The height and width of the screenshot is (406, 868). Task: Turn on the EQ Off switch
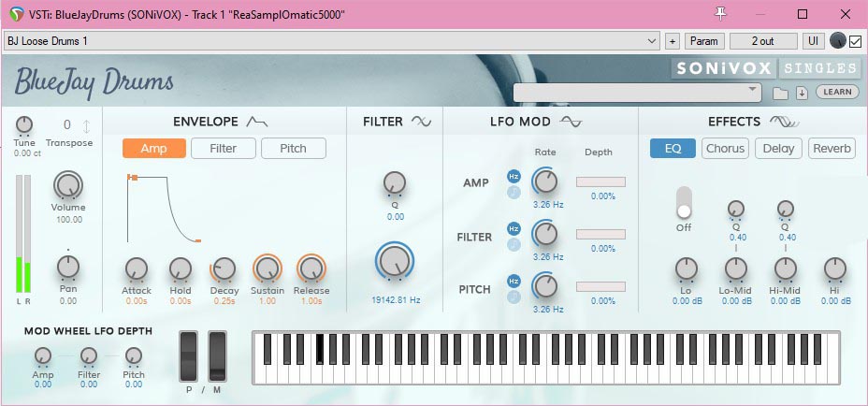pyautogui.click(x=684, y=203)
